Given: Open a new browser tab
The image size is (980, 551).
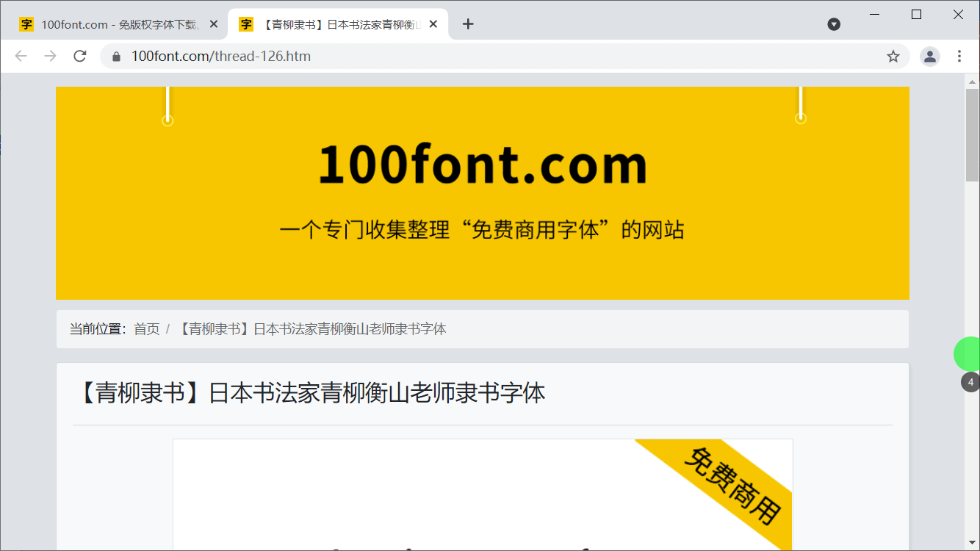Looking at the screenshot, I should [468, 24].
